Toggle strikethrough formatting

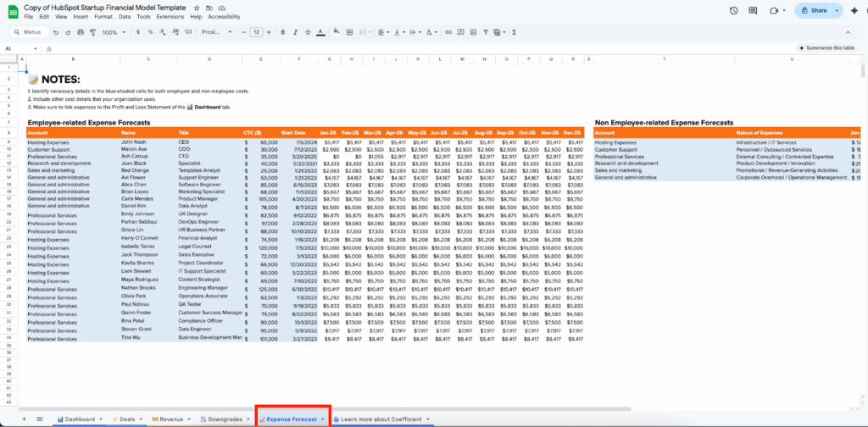[309, 32]
